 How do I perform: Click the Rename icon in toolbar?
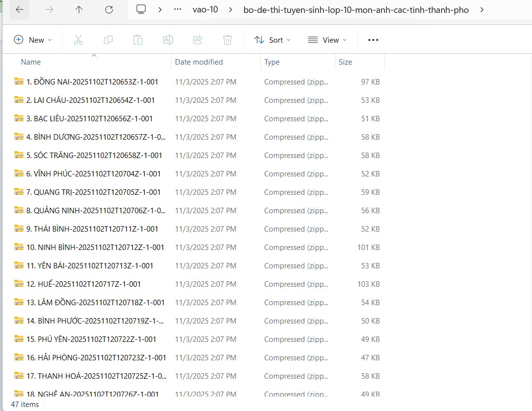pyautogui.click(x=168, y=40)
